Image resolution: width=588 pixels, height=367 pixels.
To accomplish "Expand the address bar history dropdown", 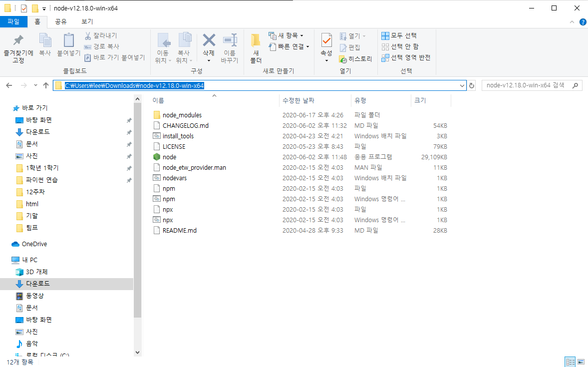I will pyautogui.click(x=462, y=85).
